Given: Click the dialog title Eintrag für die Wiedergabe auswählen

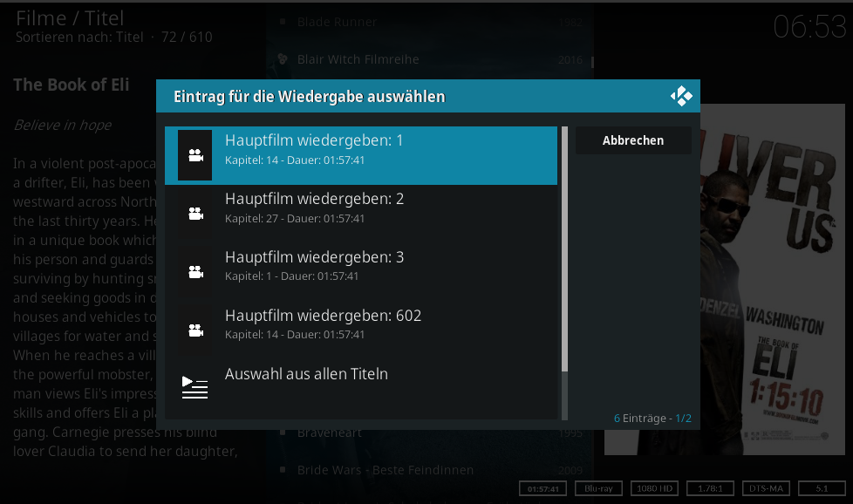Looking at the screenshot, I should click(309, 97).
